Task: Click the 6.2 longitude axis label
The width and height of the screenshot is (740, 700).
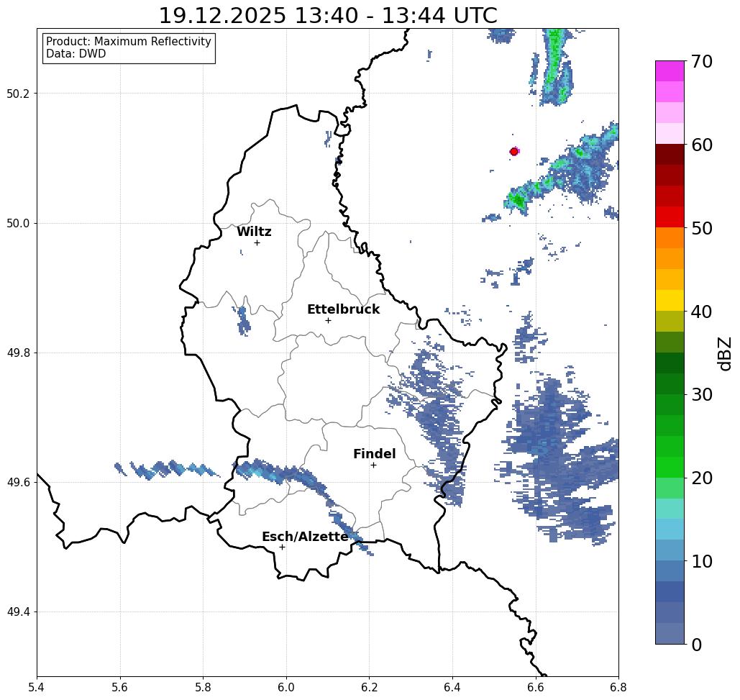Action: 370,687
